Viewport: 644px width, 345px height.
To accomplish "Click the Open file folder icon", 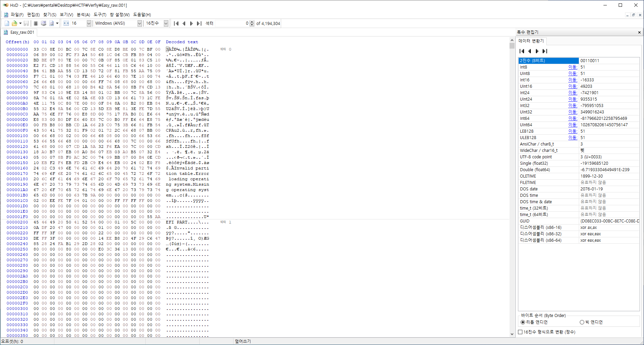I will (14, 23).
